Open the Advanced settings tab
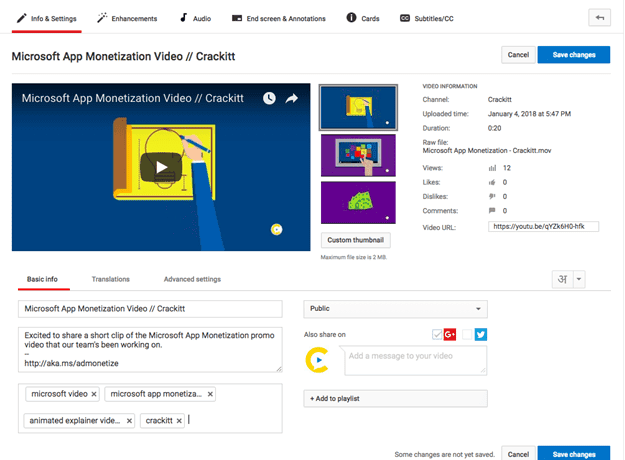Viewport: 625px width, 460px height. (192, 279)
